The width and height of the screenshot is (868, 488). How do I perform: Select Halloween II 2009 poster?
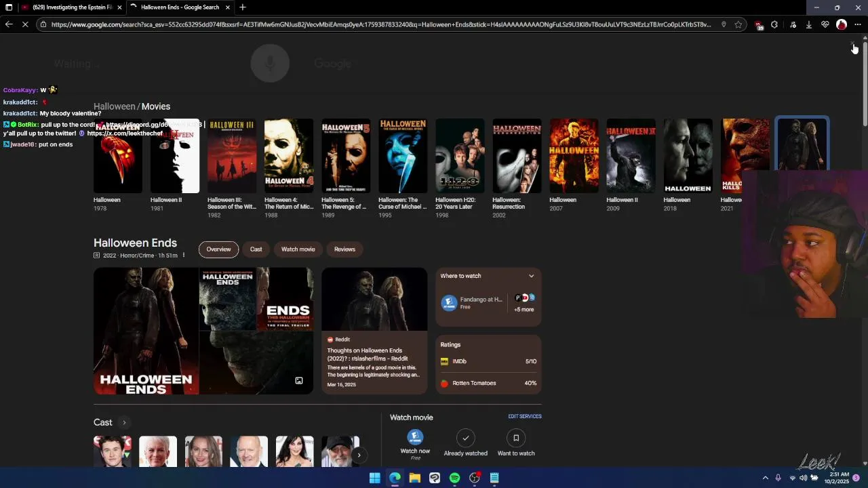tap(631, 156)
